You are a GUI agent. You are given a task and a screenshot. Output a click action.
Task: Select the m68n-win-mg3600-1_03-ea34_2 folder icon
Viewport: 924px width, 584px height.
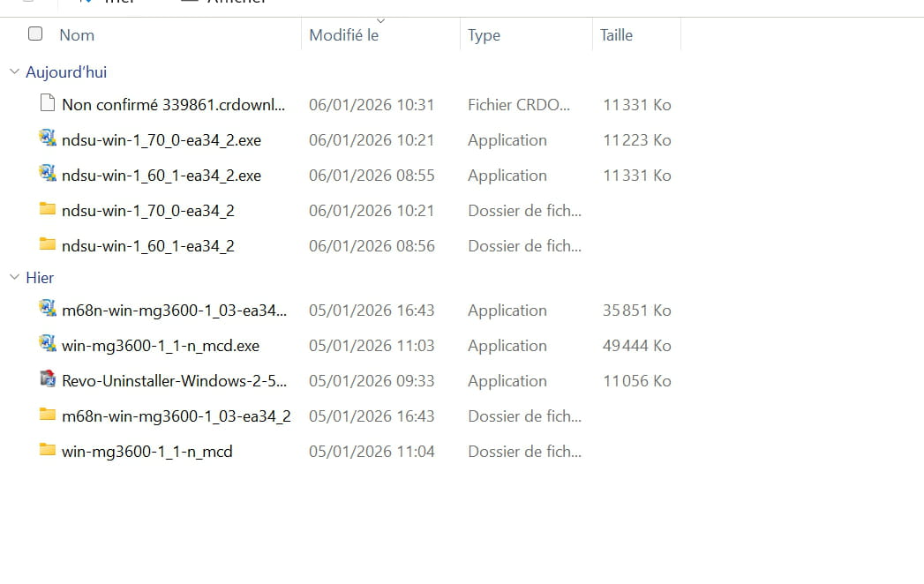48,416
